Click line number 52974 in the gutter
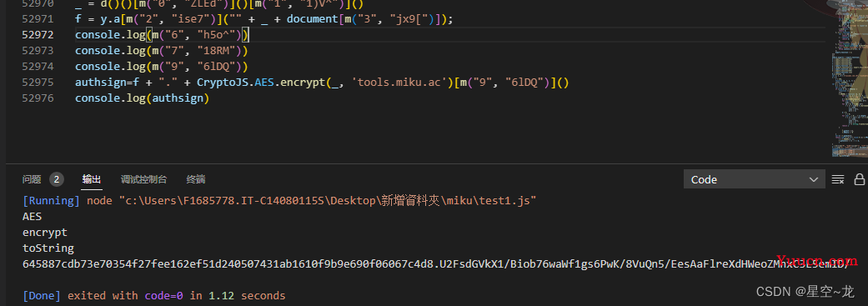This screenshot has height=306, width=868. 38,67
